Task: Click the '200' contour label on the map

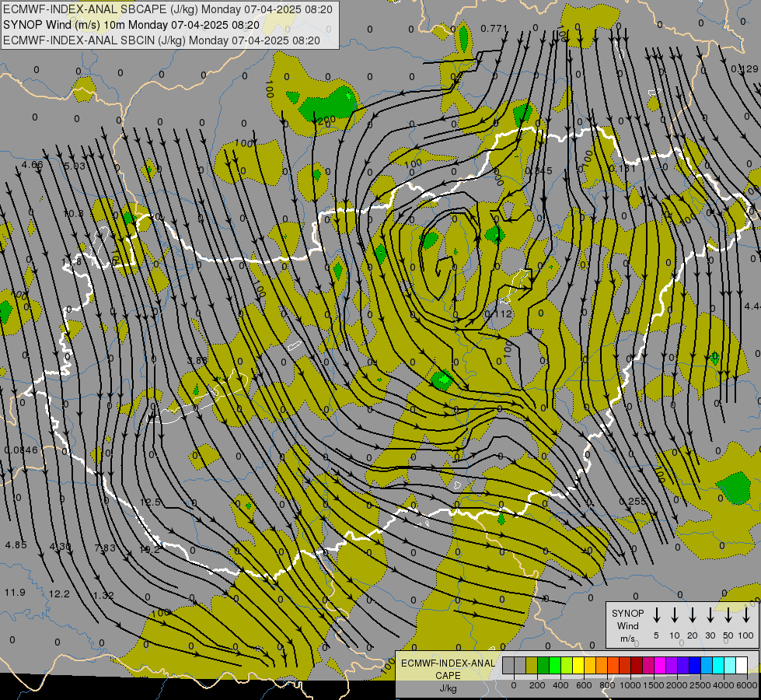Action: coord(326,120)
